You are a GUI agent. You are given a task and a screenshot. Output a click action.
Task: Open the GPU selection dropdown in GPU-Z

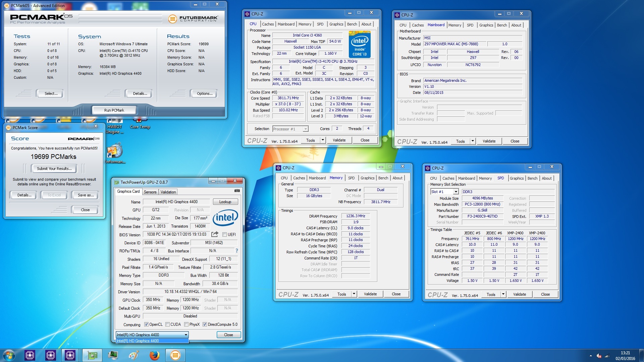(152, 335)
